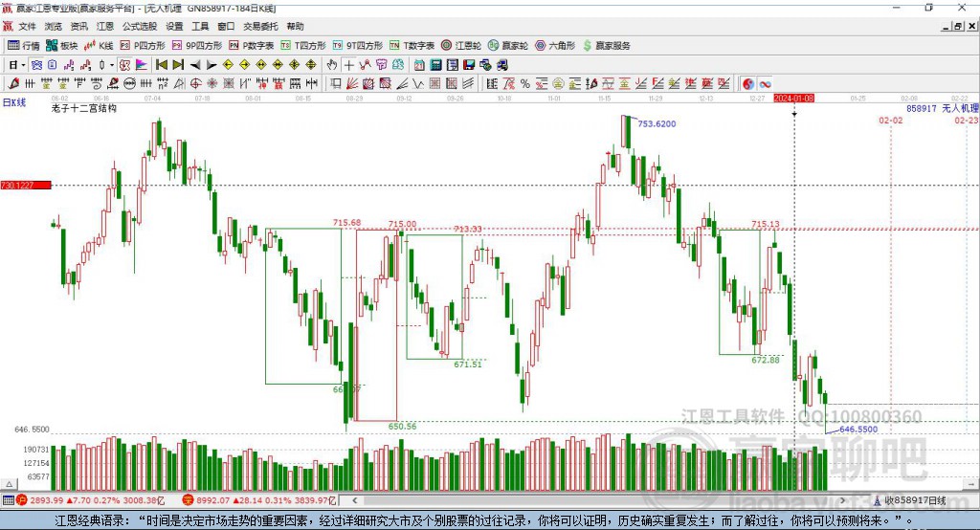Move chart left with black left arrow
Viewport: 980px width, 530px height.
click(x=195, y=64)
